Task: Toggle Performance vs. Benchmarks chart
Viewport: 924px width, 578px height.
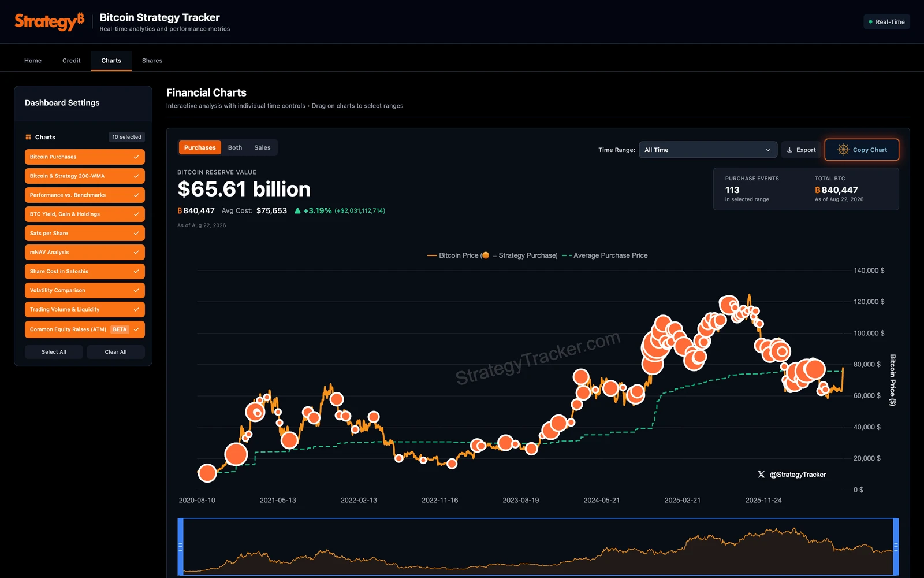Action: 85,195
